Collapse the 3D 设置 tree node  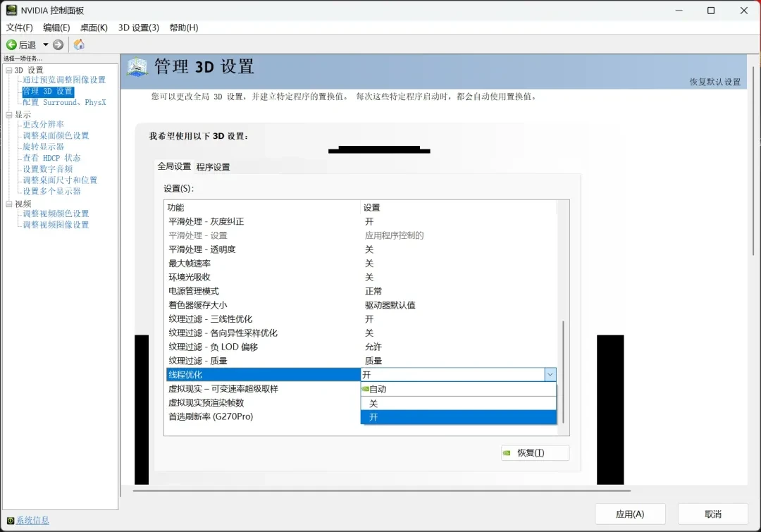[8, 70]
